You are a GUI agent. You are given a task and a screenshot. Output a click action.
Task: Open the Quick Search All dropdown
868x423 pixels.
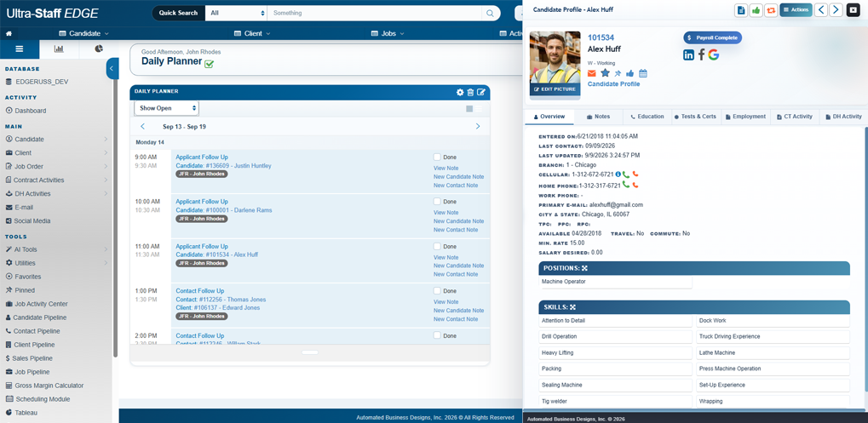coord(236,13)
